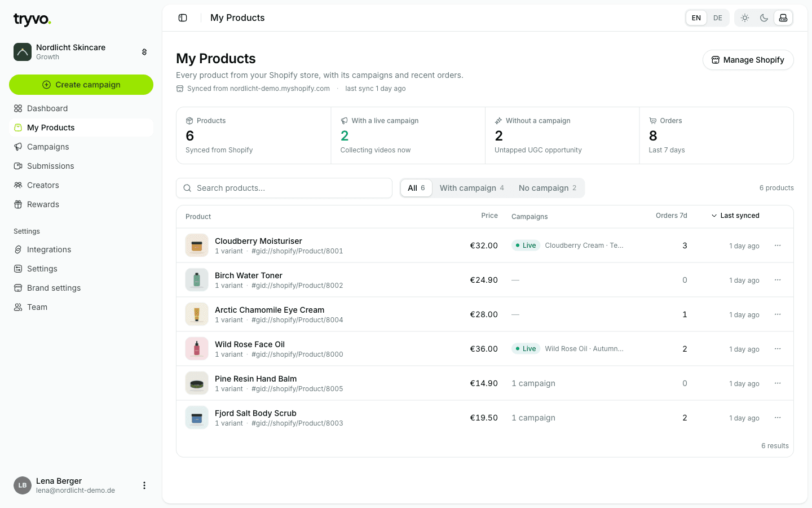Open the Nordlicht Skincare workspace switcher
Screen dimensions: 812x508
pyautogui.click(x=81, y=52)
